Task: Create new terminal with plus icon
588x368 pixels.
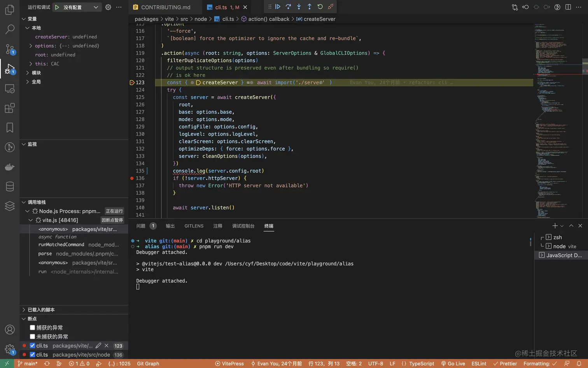Action: click(x=555, y=226)
